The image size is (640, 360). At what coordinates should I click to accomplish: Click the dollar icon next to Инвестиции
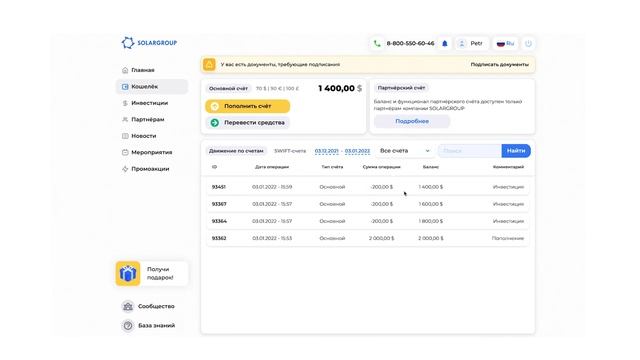(x=125, y=103)
